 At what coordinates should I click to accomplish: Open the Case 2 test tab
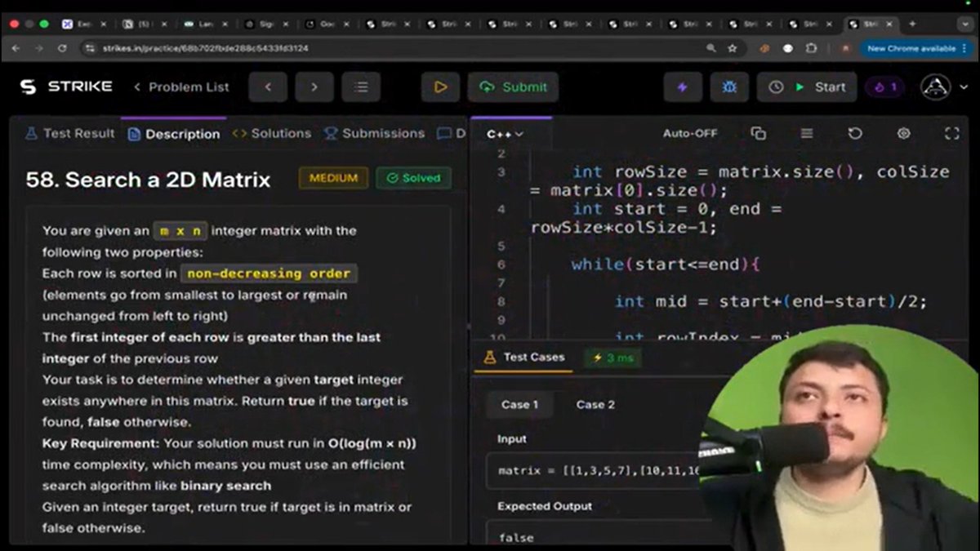[x=595, y=404]
